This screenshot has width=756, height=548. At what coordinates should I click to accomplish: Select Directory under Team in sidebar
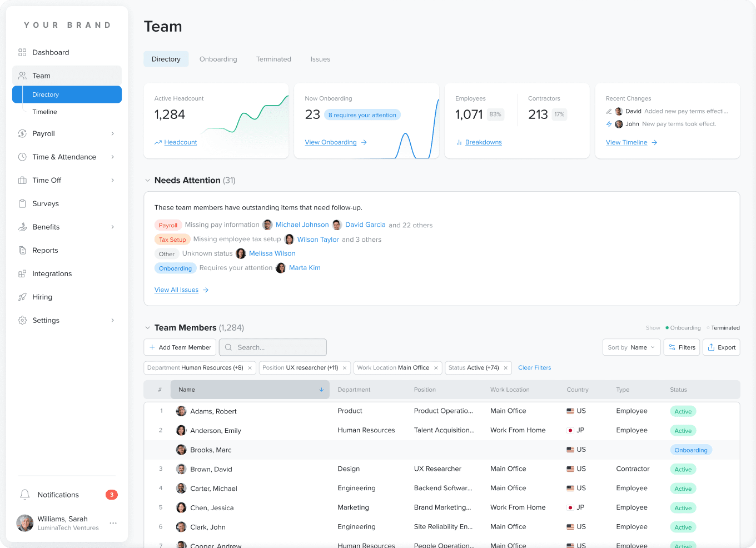[67, 94]
